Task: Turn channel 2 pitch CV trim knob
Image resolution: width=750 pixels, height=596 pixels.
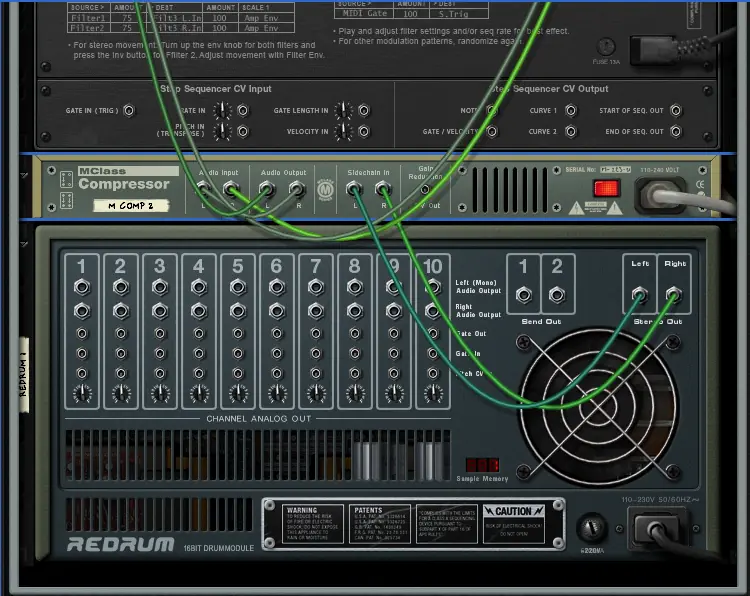Action: tap(121, 393)
